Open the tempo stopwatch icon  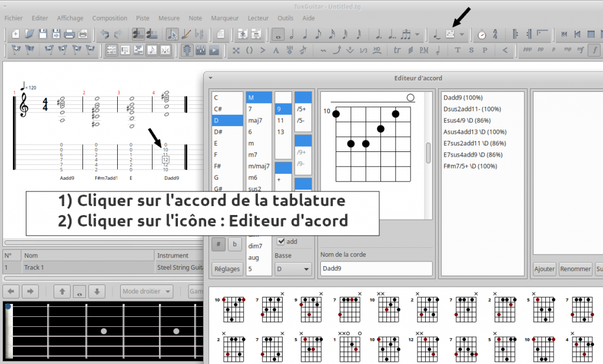(x=482, y=35)
